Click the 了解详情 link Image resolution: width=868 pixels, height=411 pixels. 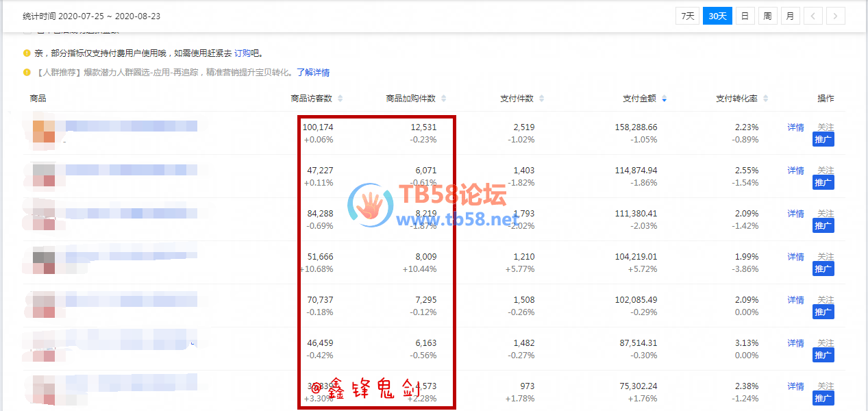tap(312, 72)
